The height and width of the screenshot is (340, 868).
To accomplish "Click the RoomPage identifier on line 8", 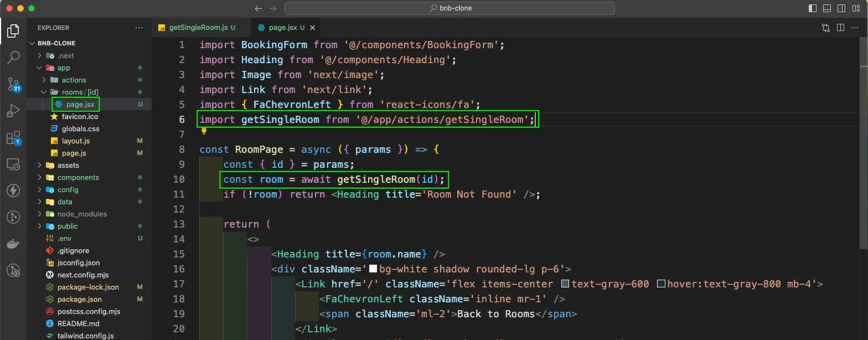I will click(260, 150).
